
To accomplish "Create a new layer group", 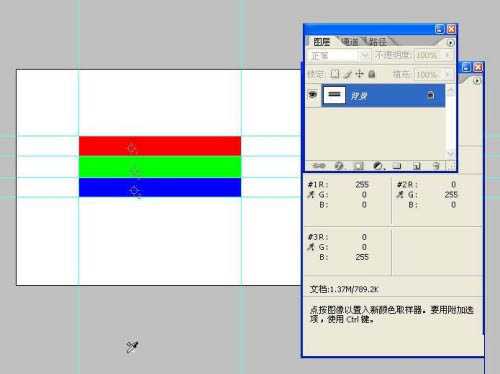I will pos(397,165).
